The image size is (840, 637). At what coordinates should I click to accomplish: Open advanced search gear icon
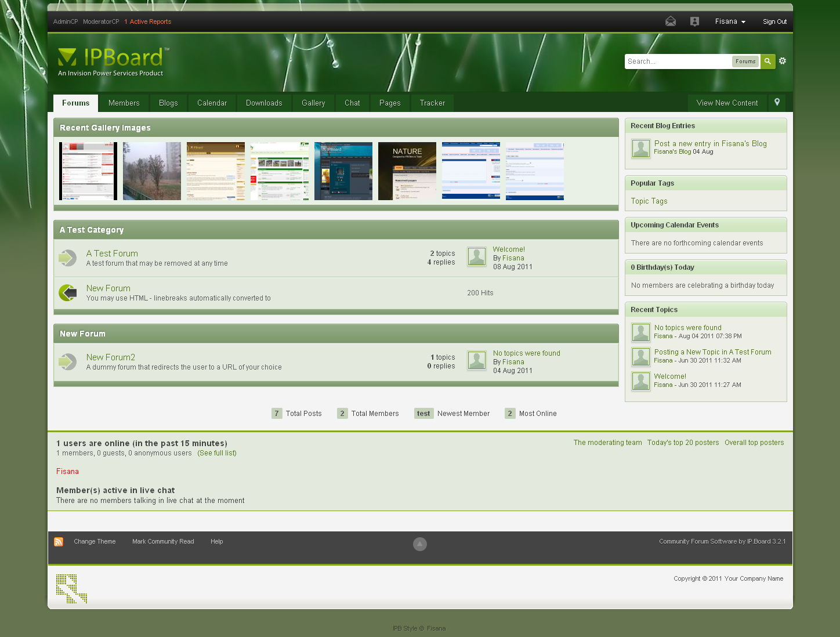tap(783, 61)
